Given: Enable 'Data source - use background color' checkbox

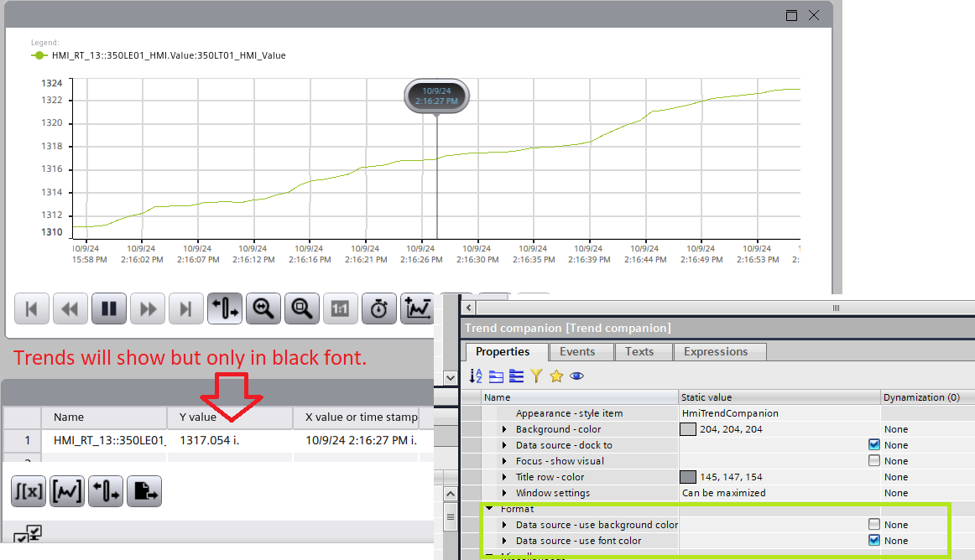Looking at the screenshot, I should click(874, 525).
